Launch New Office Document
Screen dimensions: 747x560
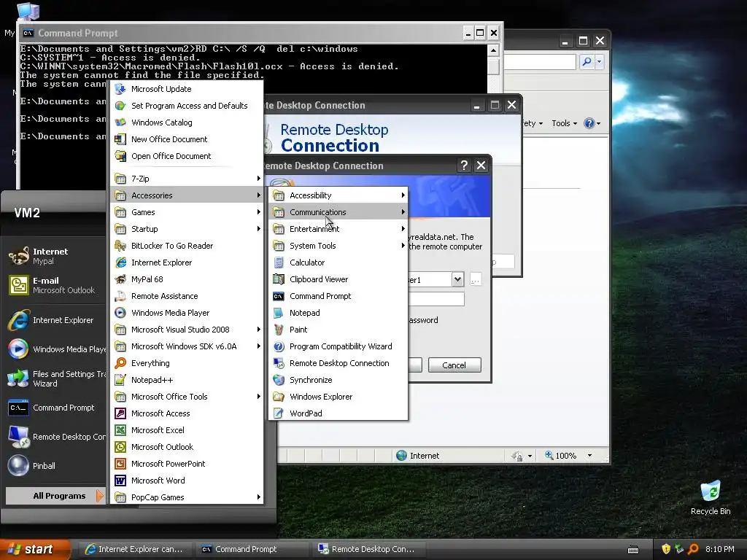click(x=187, y=139)
